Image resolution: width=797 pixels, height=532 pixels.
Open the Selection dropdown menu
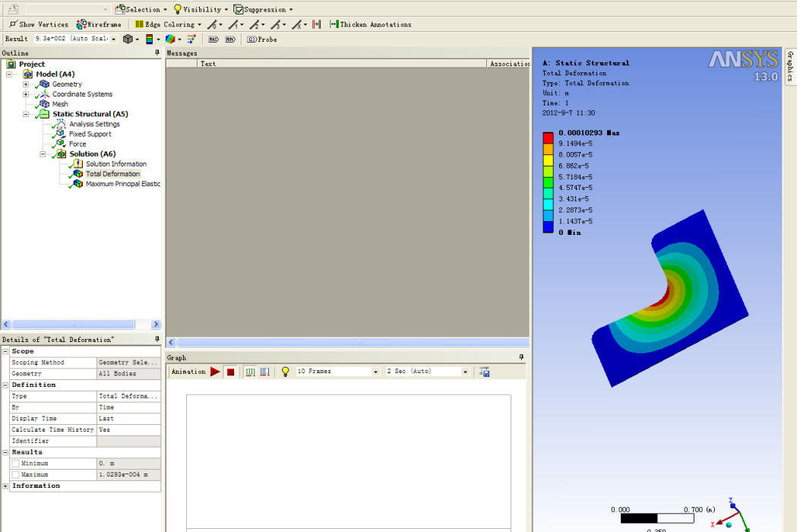point(141,9)
